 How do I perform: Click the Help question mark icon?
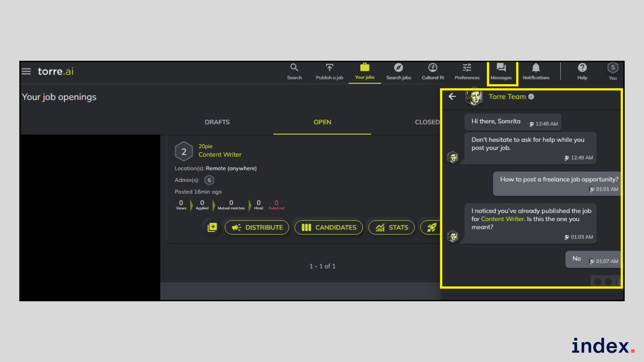click(x=582, y=68)
